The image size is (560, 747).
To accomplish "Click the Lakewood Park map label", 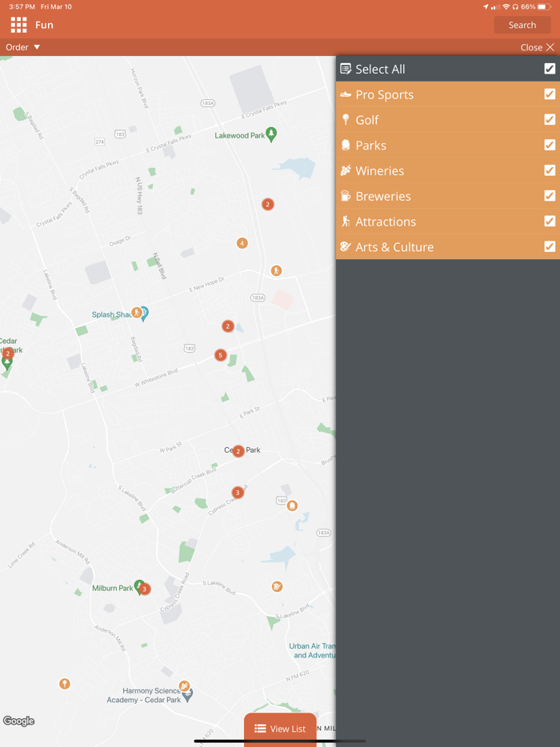I will click(239, 136).
